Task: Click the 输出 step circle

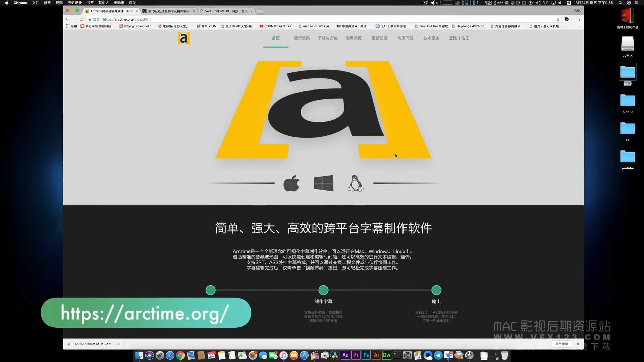Action: [x=436, y=290]
